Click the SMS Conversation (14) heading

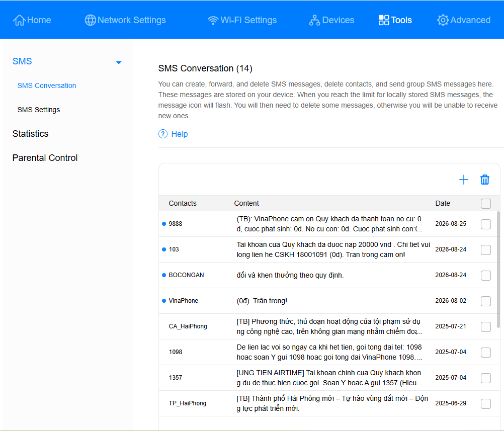pos(205,68)
